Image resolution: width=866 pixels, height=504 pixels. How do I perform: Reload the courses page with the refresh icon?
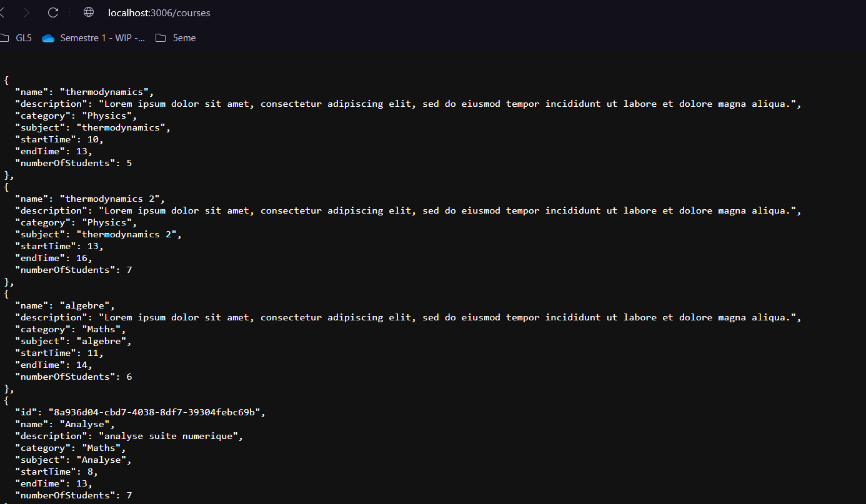point(52,12)
